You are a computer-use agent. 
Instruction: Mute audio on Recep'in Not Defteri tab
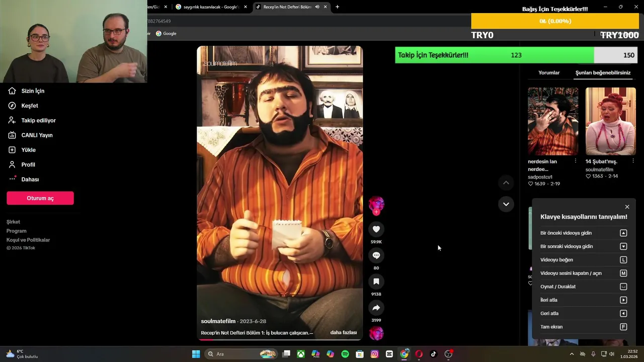pos(317,7)
